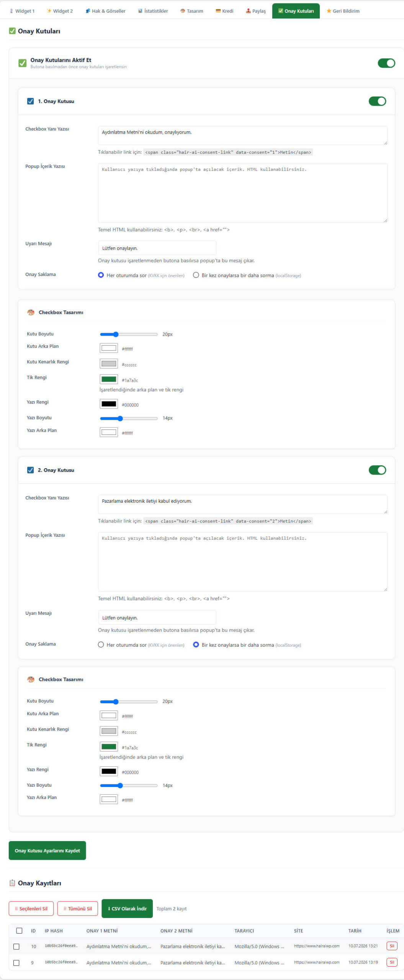404x980 pixels.
Task: Disable the 1. Onay Kutusu toggle
Action: click(377, 101)
